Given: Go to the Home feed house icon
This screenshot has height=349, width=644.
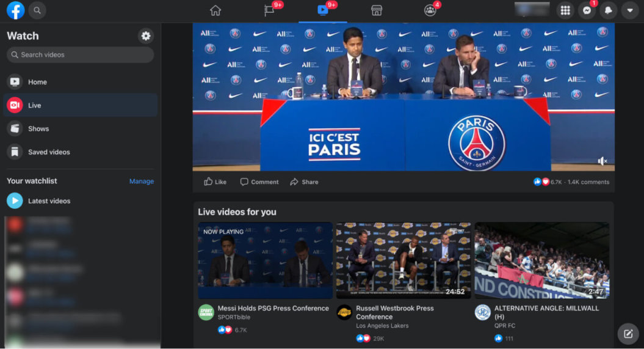Looking at the screenshot, I should pyautogui.click(x=215, y=10).
